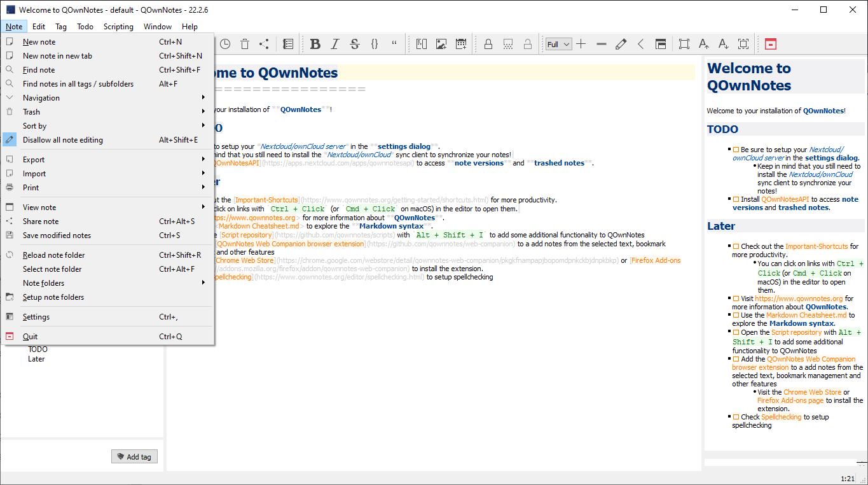The height and width of the screenshot is (485, 868).
Task: Check the 'Open the Script repository' checkbox
Action: pos(736,332)
